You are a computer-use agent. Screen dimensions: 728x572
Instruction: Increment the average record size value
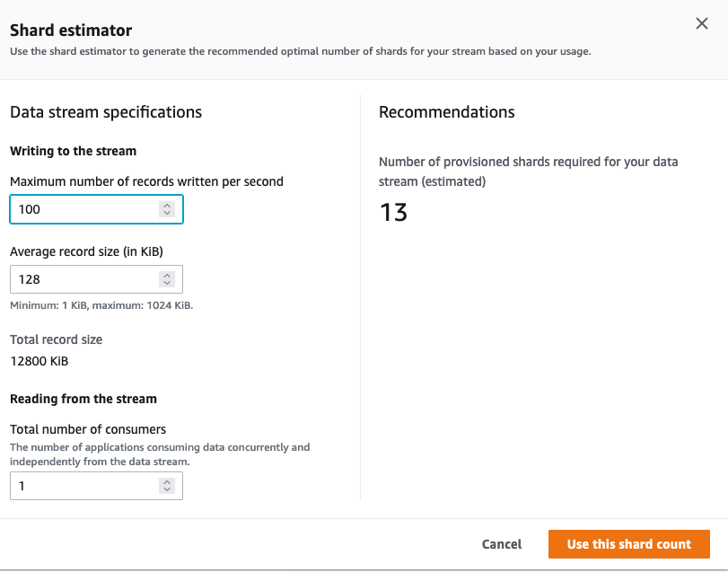(x=166, y=276)
